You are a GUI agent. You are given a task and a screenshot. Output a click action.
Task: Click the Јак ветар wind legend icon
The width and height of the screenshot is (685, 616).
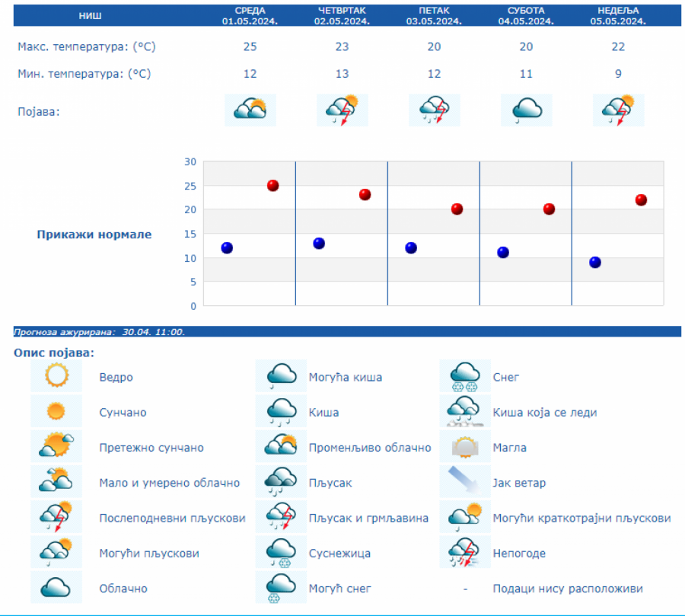point(465,482)
